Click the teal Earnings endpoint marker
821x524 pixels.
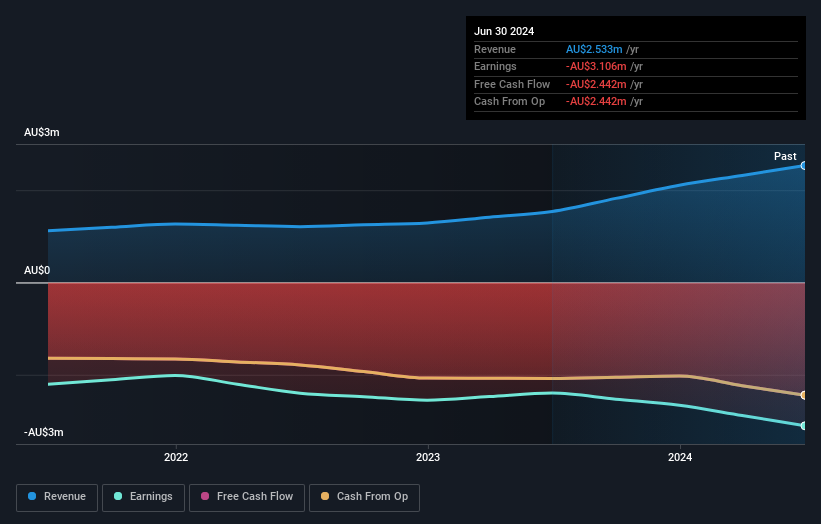[803, 426]
